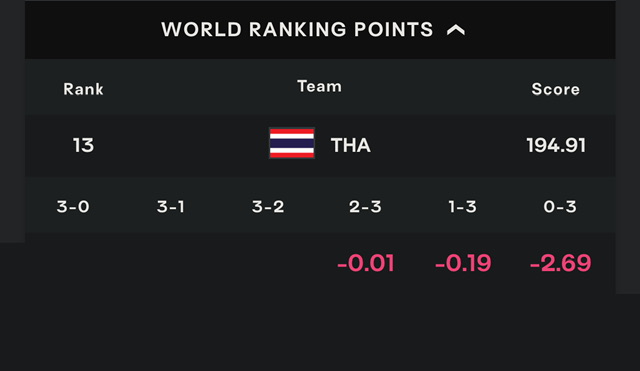Collapse the World Ranking Points chevron
The height and width of the screenshot is (371, 640).
456,30
